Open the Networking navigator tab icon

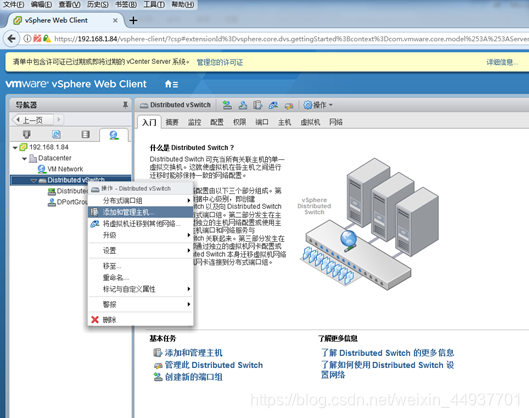pos(114,135)
